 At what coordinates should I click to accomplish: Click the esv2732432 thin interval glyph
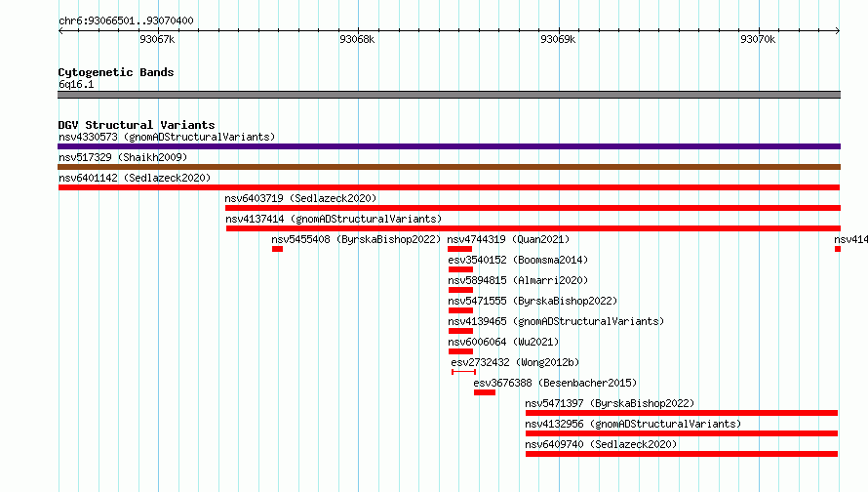[464, 372]
